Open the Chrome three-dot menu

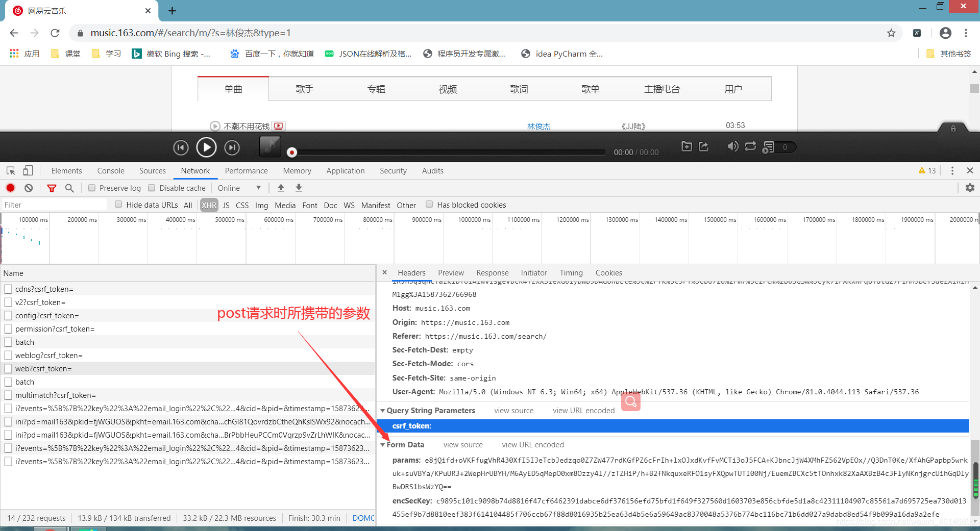pos(966,33)
